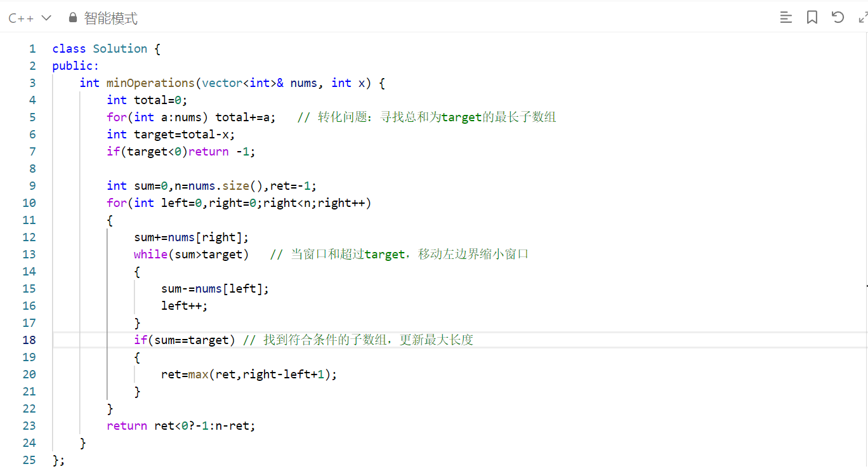Toggle the 智能模式 smart mode label
Viewport: 868px width, 471px height.
110,18
